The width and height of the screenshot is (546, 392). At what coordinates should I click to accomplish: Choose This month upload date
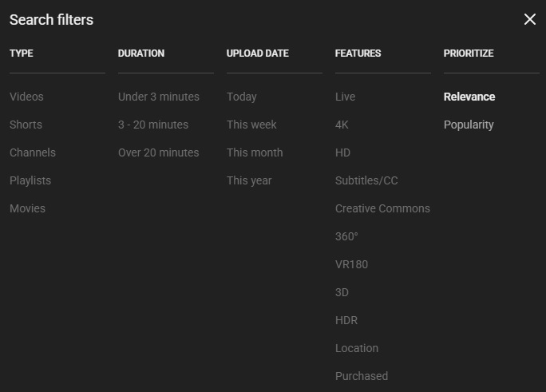coord(255,152)
